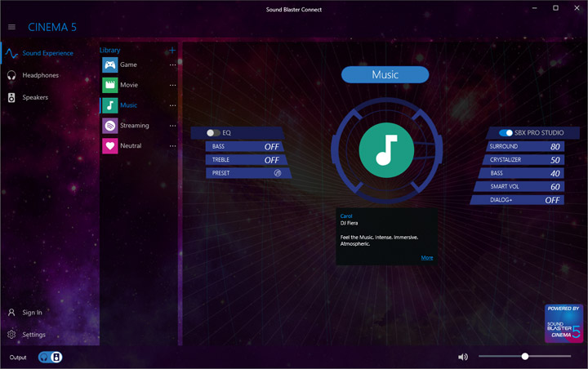Open the More link in description
The height and width of the screenshot is (369, 588).
click(427, 258)
